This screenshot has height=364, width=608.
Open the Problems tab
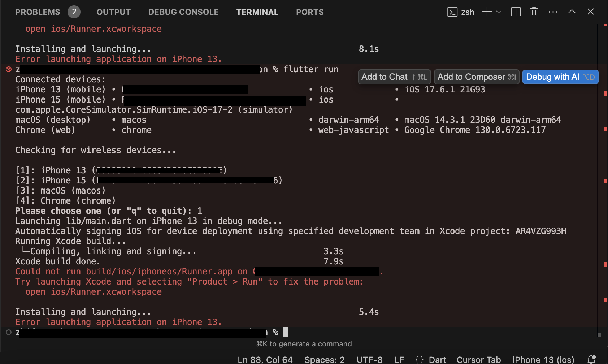tap(38, 12)
